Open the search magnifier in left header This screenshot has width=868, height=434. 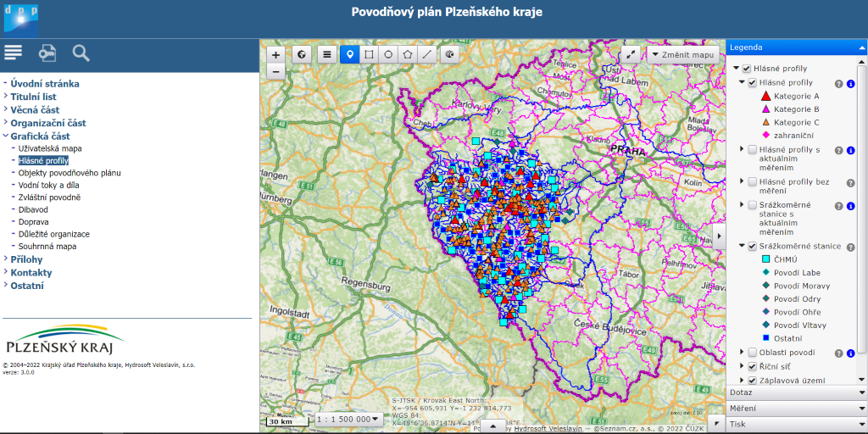tap(81, 53)
